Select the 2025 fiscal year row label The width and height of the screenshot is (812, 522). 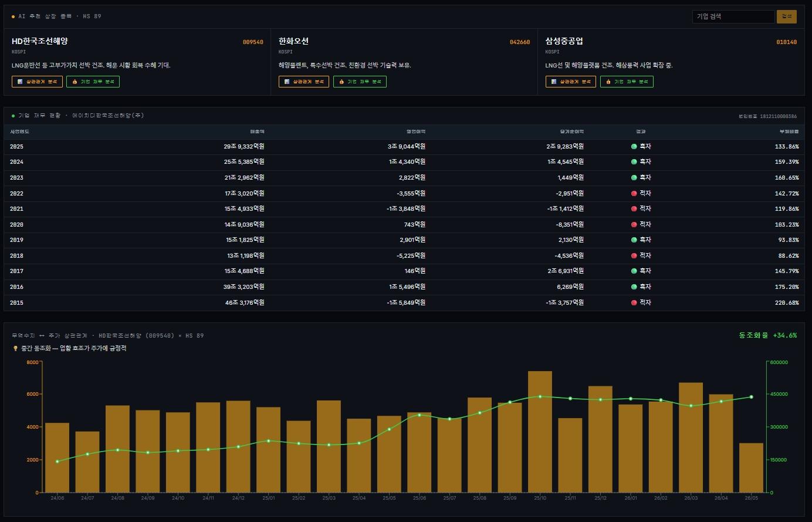coord(16,146)
